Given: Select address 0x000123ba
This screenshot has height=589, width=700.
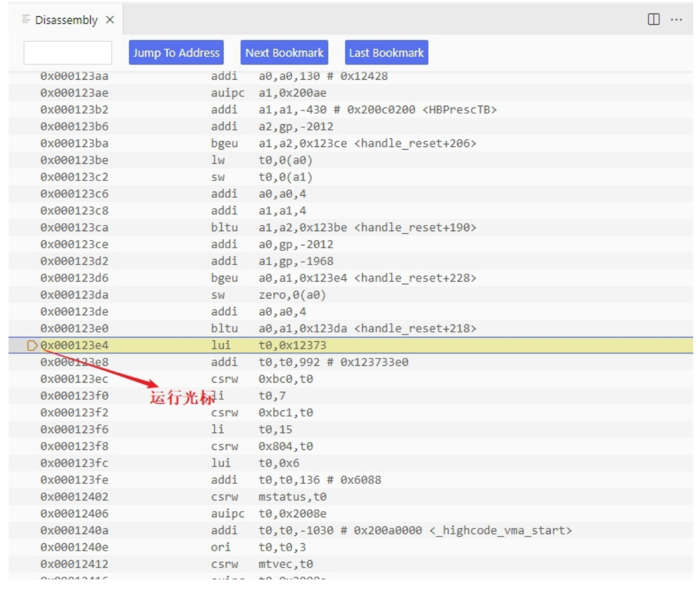Looking at the screenshot, I should click(75, 143).
